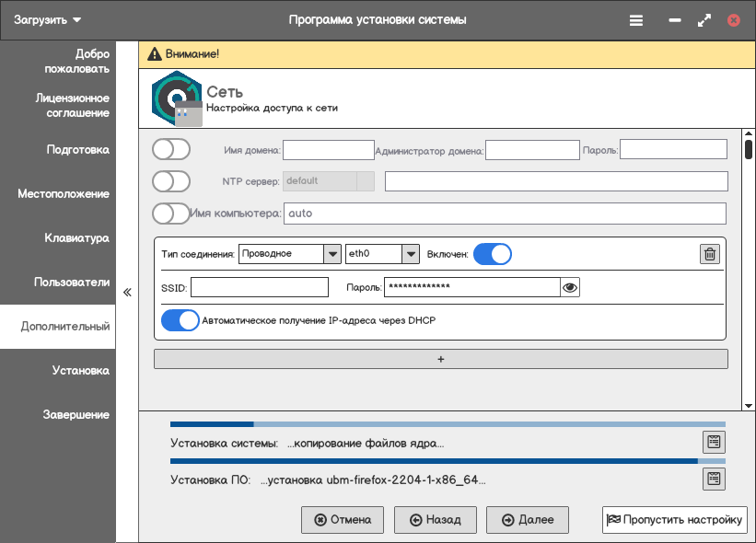
Task: Show password using the eye icon
Action: click(x=570, y=288)
